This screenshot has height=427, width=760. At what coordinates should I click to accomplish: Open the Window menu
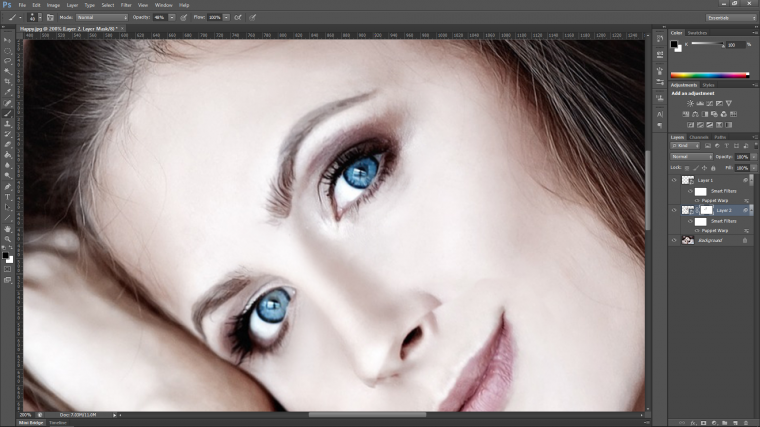163,5
